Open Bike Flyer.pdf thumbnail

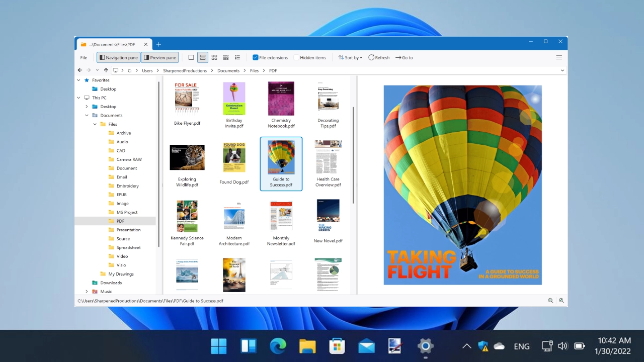pyautogui.click(x=187, y=98)
